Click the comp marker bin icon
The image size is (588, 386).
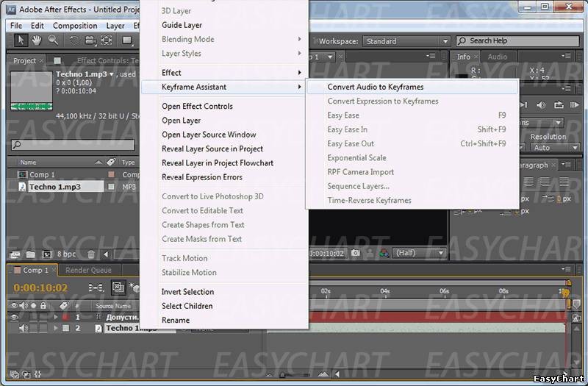click(x=576, y=304)
